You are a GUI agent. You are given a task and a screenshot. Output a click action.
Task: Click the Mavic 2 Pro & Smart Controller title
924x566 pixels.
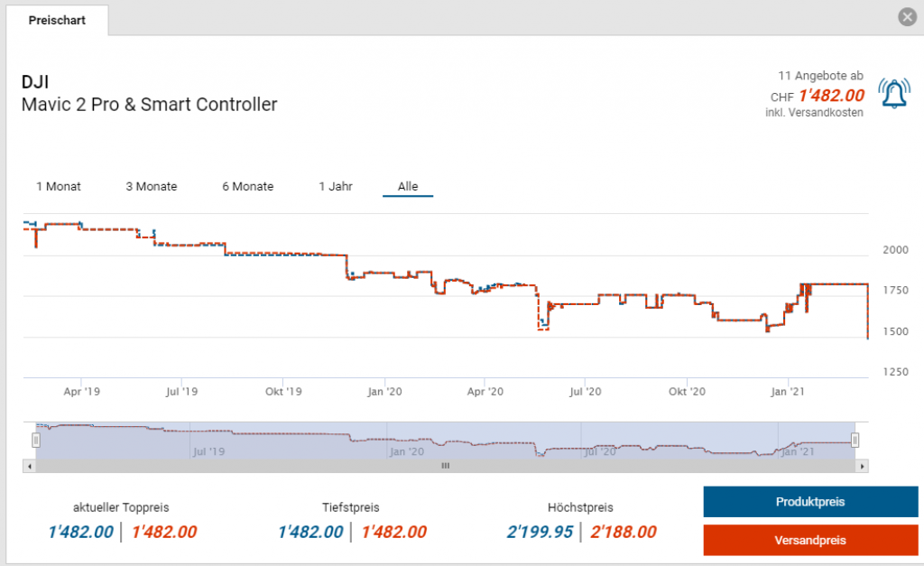click(x=149, y=105)
